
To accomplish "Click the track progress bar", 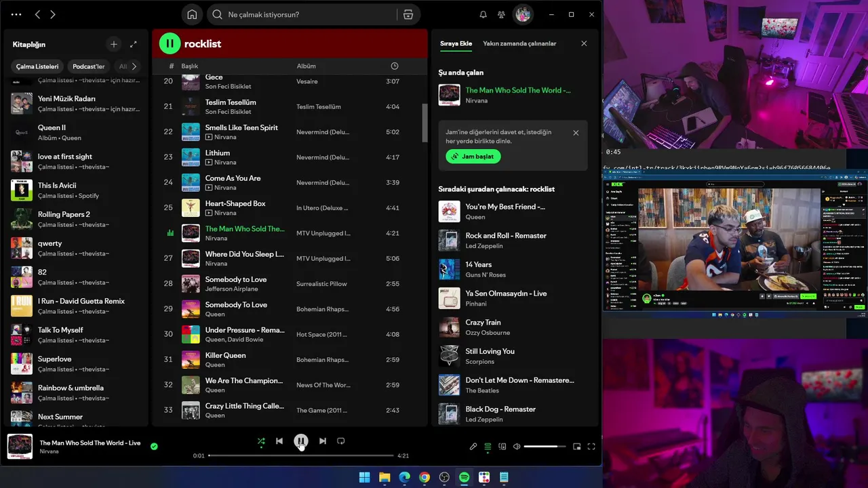I will [x=300, y=455].
